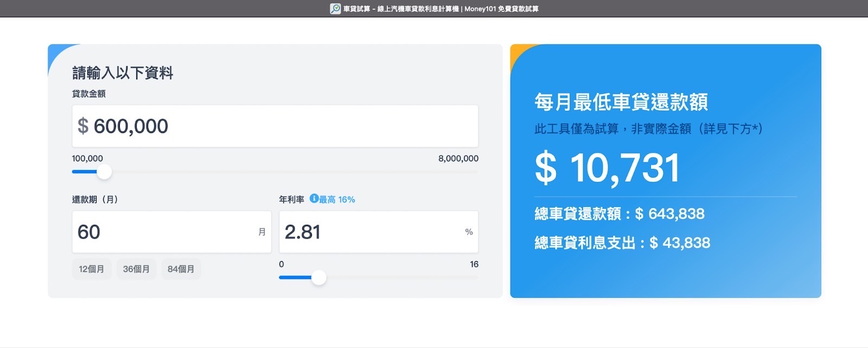Click the Money101 favicon in title bar
Viewport: 868px width, 348px height.
tap(335, 9)
